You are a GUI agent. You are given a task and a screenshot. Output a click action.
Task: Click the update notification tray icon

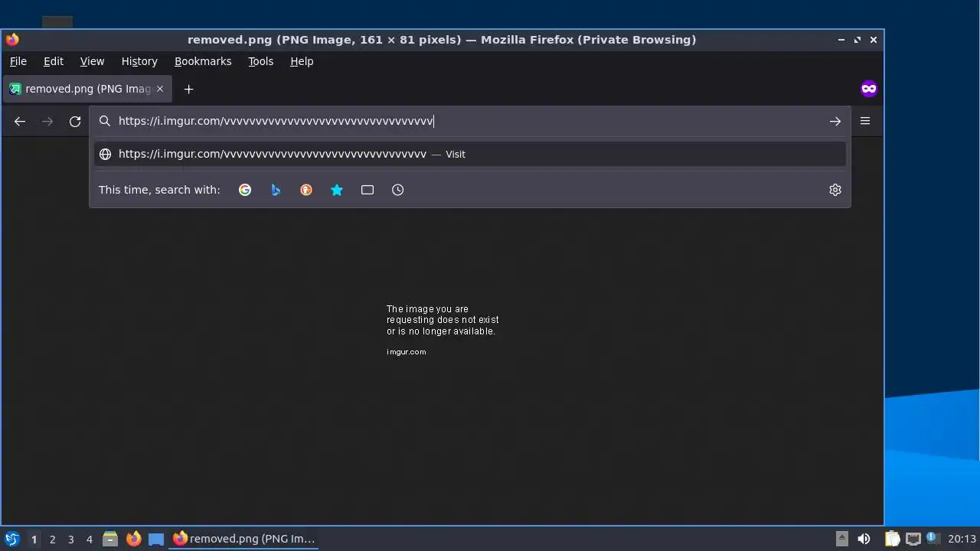[x=932, y=537]
